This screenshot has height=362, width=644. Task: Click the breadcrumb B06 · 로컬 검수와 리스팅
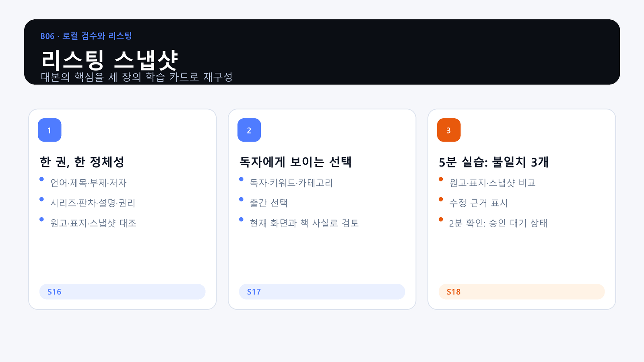coord(86,36)
